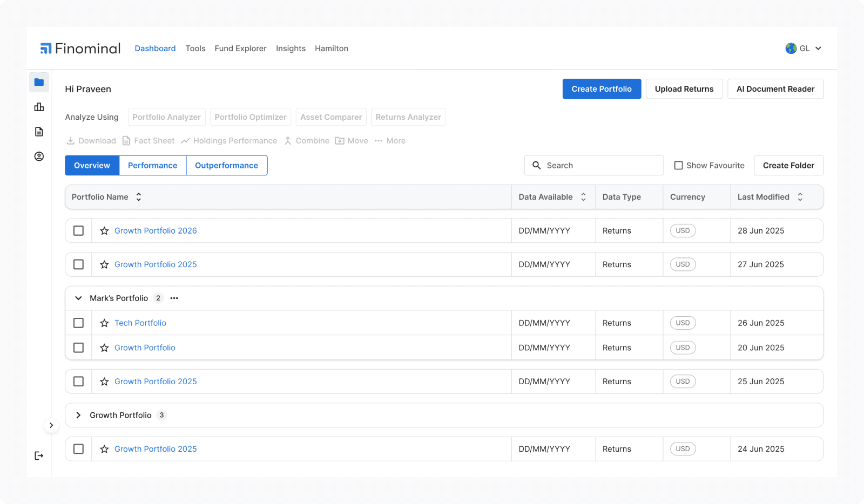Click the globe icon next to GL
864x504 pixels.
click(791, 49)
